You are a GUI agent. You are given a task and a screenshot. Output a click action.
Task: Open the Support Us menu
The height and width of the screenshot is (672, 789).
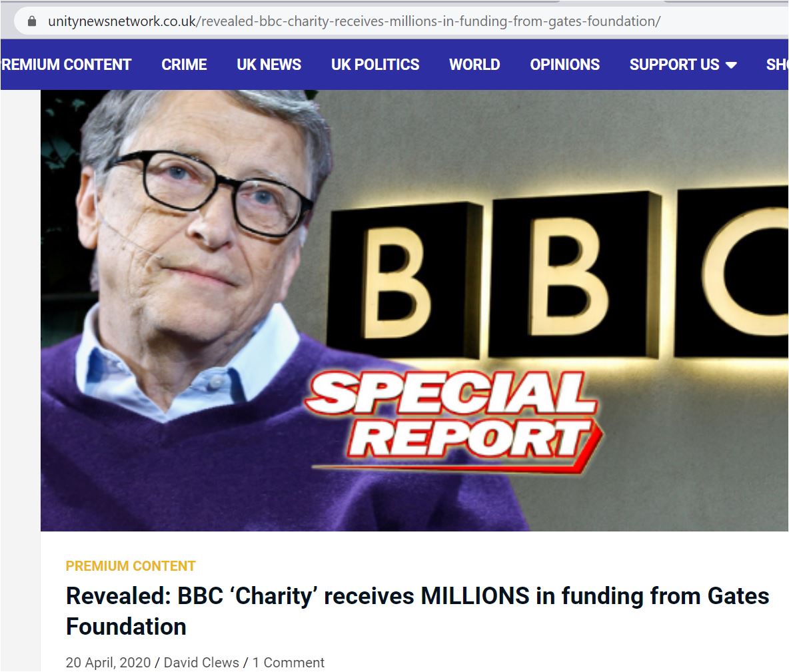pyautogui.click(x=683, y=65)
